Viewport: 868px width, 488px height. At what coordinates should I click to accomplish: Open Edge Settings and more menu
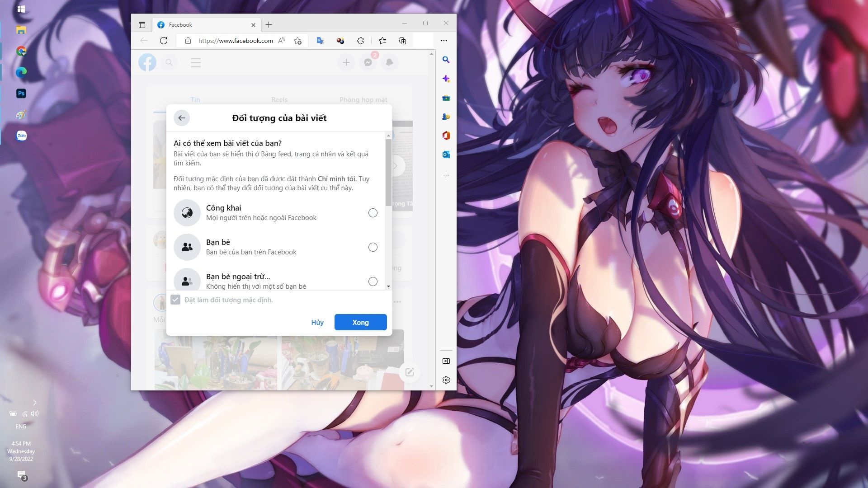[444, 41]
